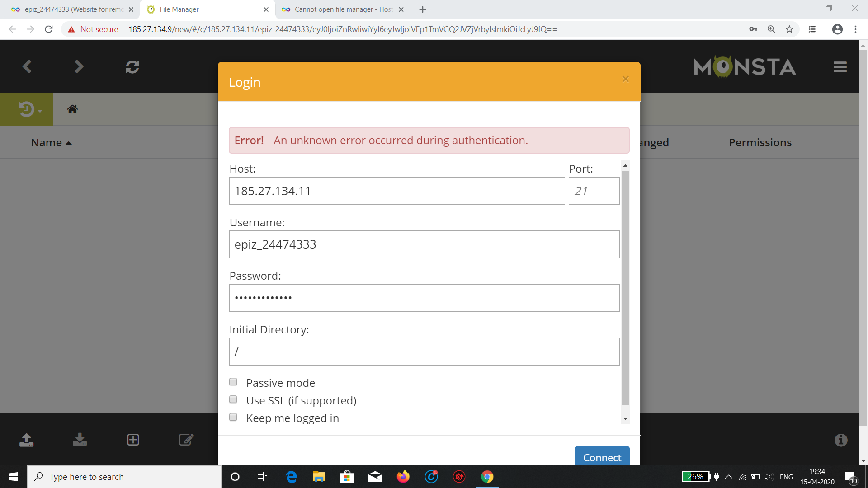Click the new item plus icon
The height and width of the screenshot is (488, 868).
pos(133,440)
